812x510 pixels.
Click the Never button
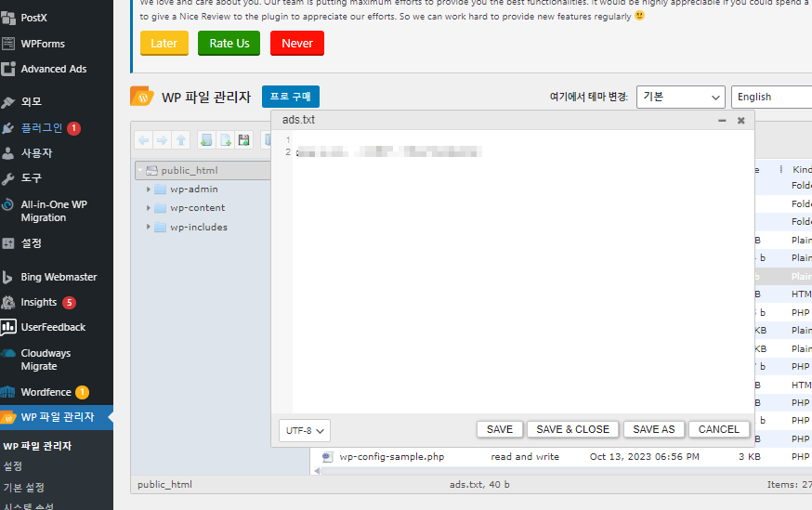(297, 43)
